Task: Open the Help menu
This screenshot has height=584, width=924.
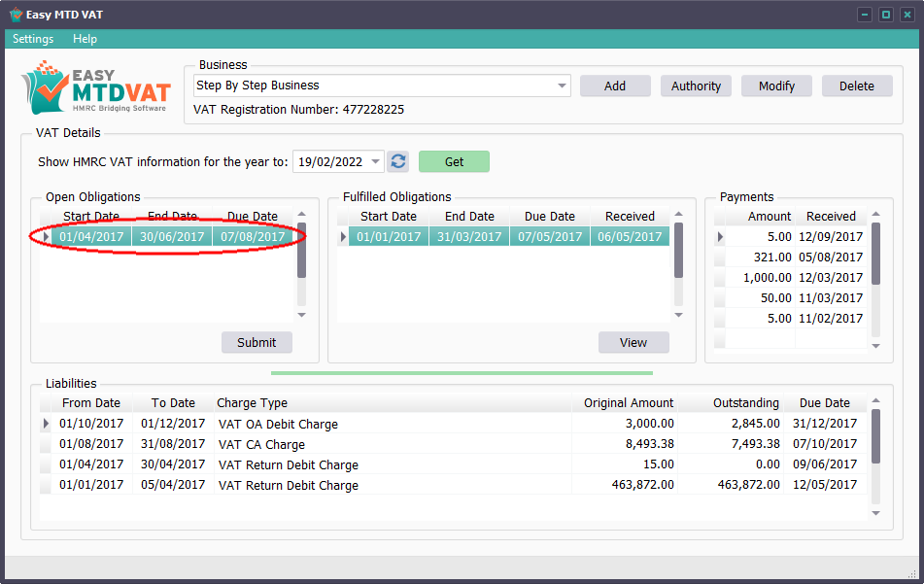Action: (x=85, y=39)
